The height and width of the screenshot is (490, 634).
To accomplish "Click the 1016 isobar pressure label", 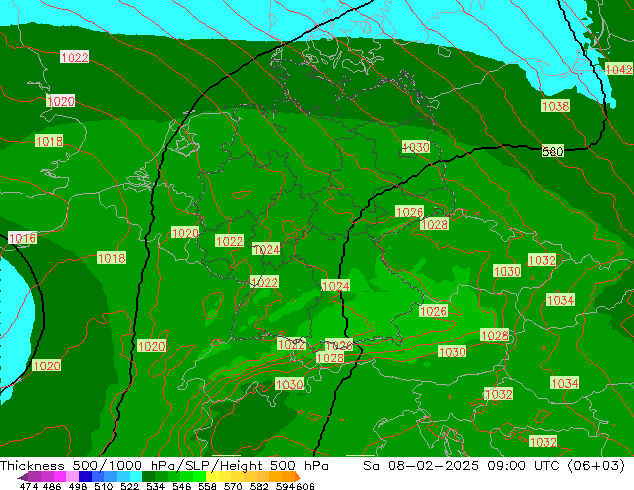I will 23,238.
